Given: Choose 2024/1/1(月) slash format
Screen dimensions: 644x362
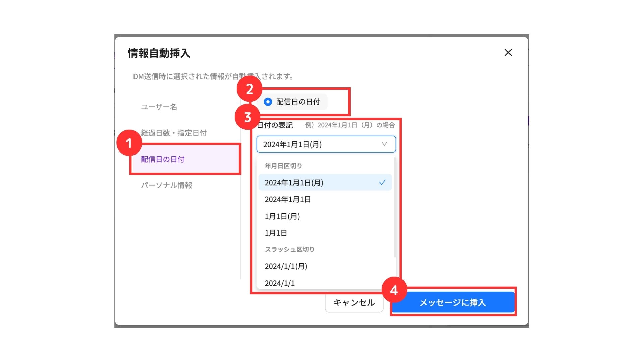Looking at the screenshot, I should click(x=286, y=266).
